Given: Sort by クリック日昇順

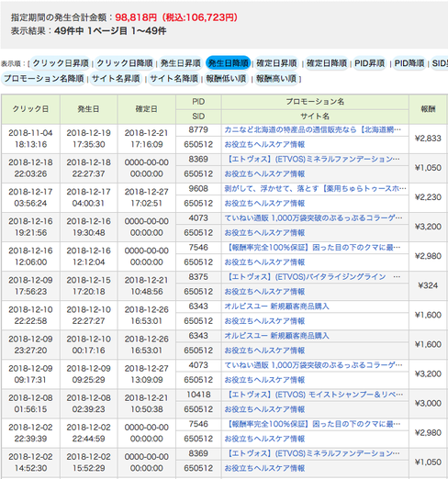Looking at the screenshot, I should tap(61, 63).
